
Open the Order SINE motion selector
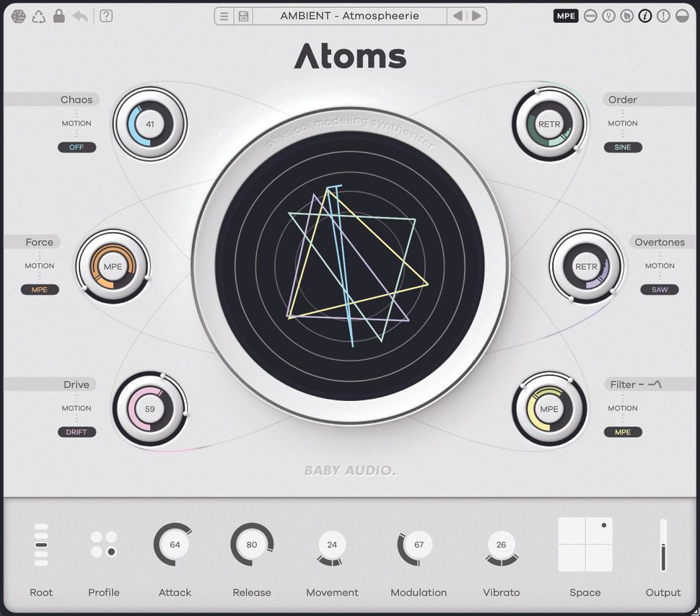pos(622,147)
